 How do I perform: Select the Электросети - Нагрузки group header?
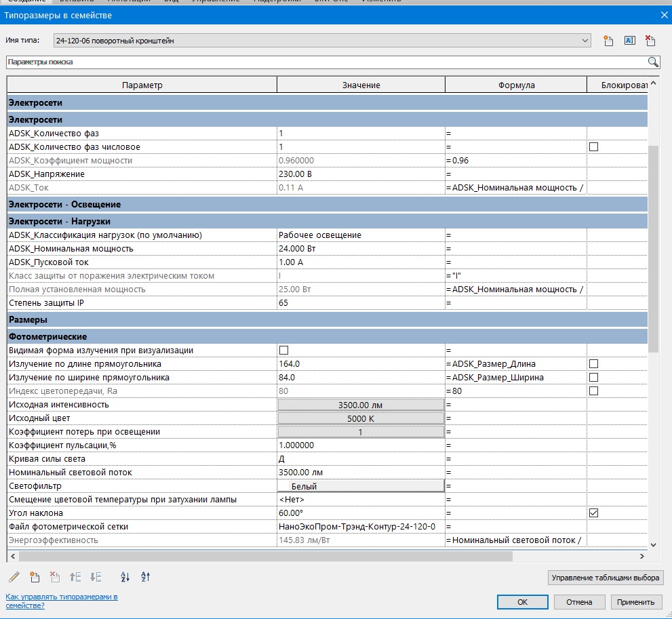[x=327, y=222]
